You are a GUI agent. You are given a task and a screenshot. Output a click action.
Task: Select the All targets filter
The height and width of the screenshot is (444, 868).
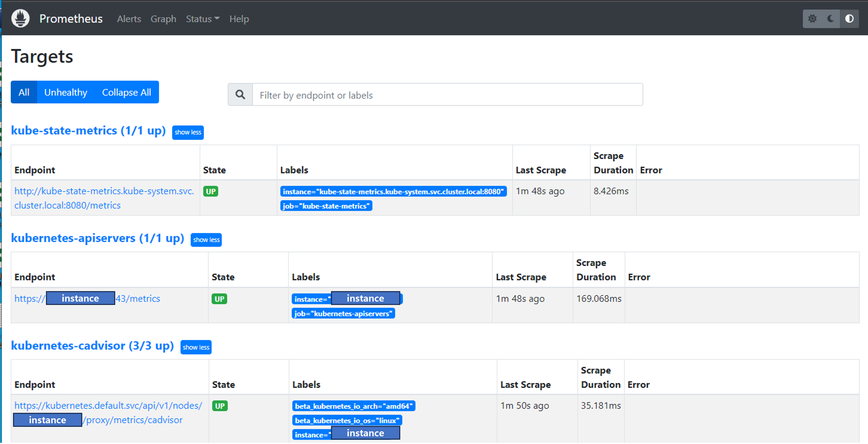[x=24, y=92]
